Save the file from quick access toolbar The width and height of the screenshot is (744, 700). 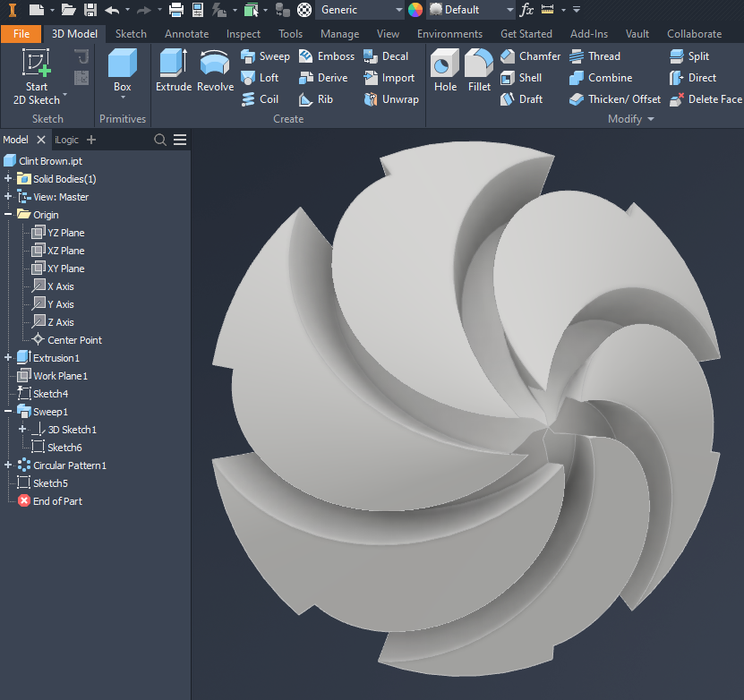tap(90, 10)
